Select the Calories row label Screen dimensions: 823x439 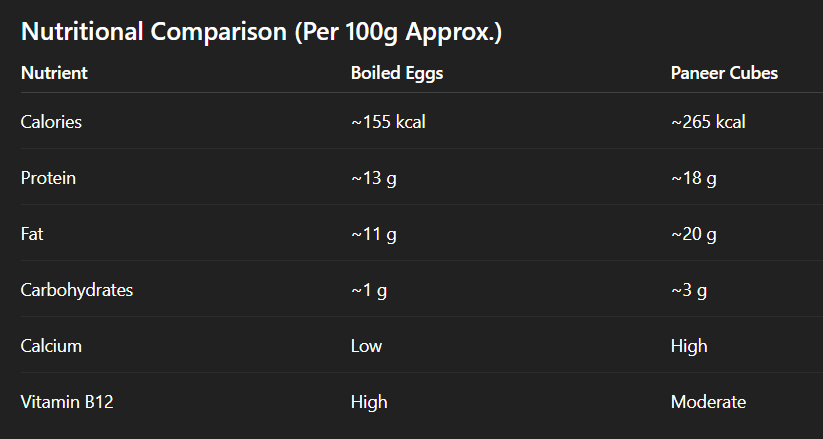point(51,122)
